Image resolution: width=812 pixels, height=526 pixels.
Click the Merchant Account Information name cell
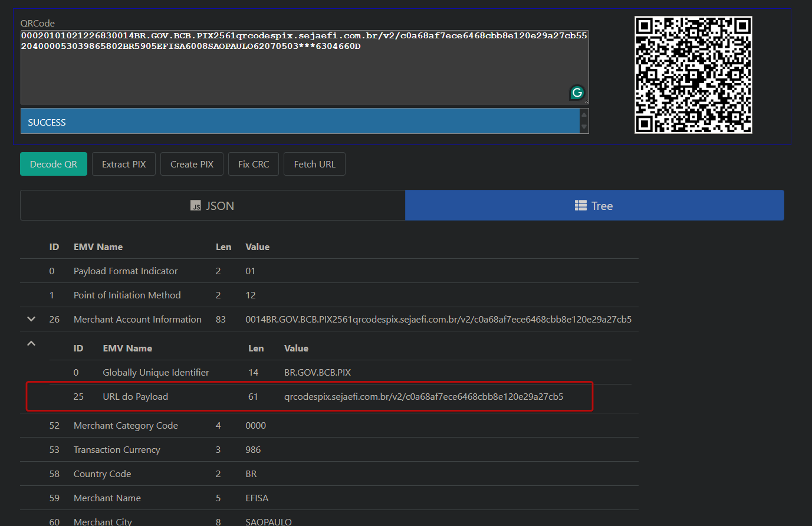(137, 319)
